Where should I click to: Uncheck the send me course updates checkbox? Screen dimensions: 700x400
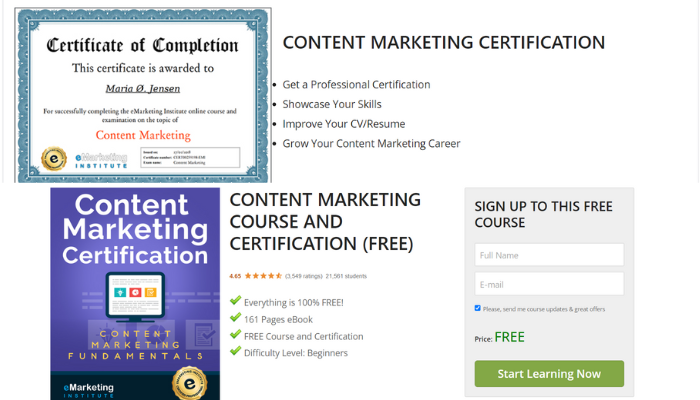(x=478, y=308)
